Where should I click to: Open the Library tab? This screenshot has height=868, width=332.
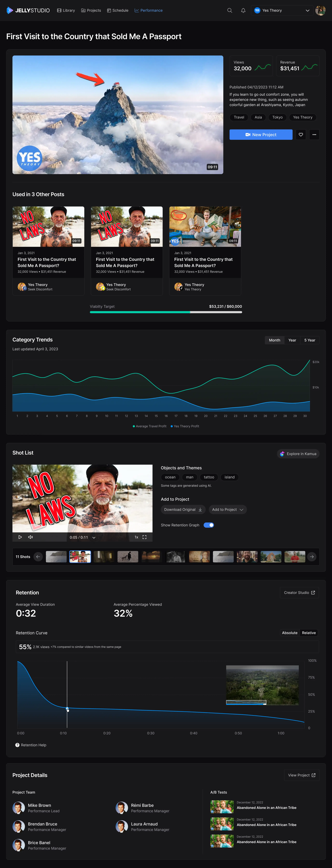point(66,11)
